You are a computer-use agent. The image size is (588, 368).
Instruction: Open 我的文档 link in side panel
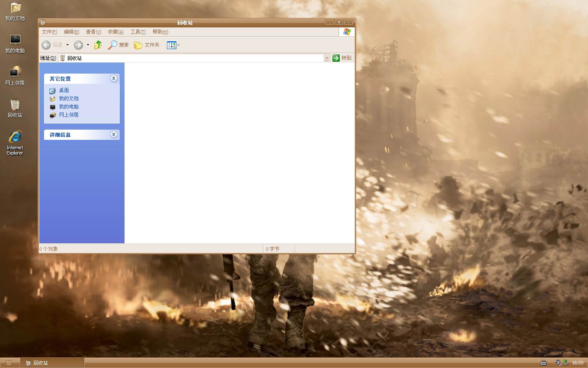click(x=69, y=99)
